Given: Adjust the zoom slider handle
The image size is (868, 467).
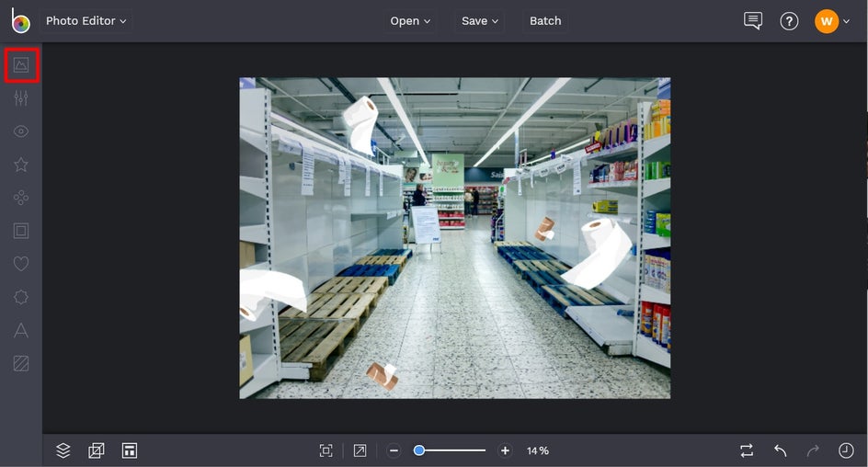Looking at the screenshot, I should click(419, 450).
